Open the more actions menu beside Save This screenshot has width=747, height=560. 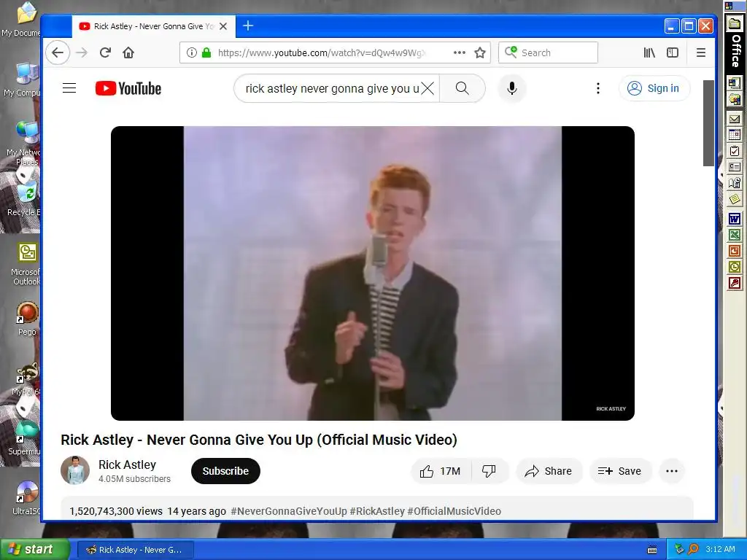[672, 471]
